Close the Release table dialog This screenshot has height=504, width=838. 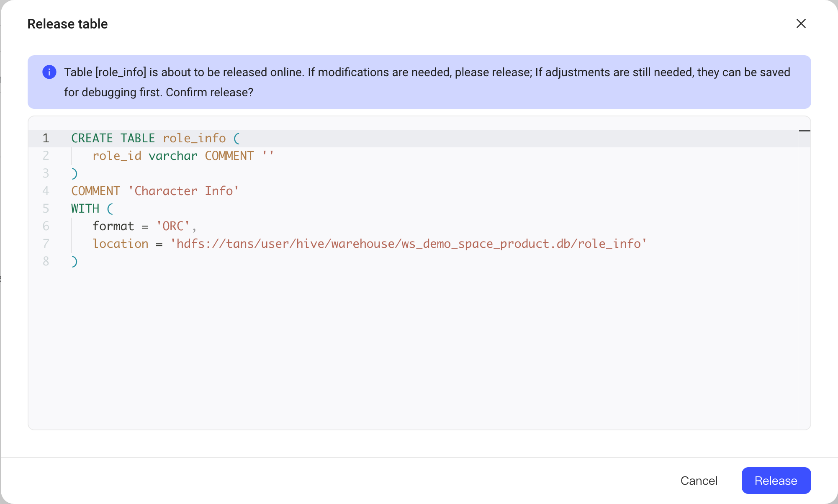(801, 23)
